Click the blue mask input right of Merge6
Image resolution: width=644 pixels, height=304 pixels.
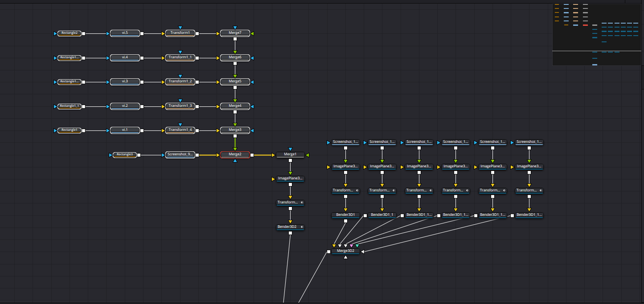253,57
